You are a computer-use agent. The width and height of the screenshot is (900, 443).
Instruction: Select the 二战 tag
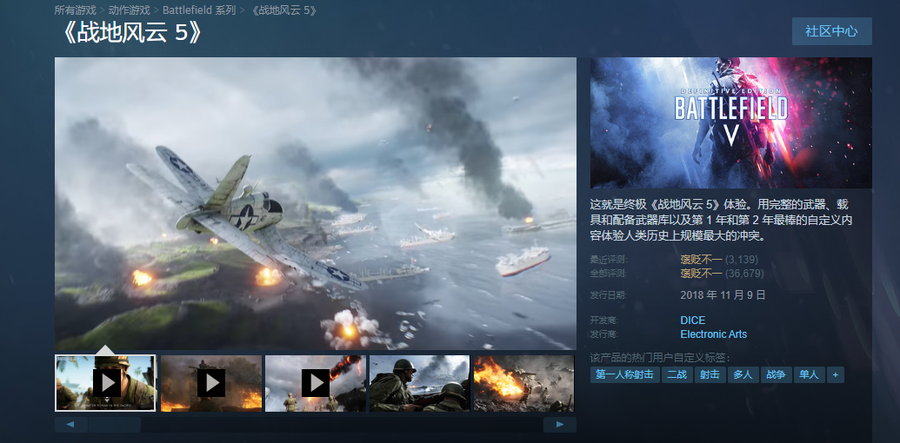click(x=676, y=375)
